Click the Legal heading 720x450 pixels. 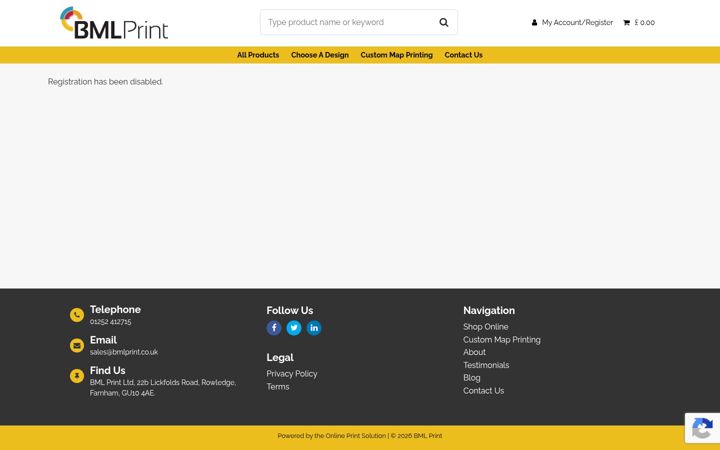[x=280, y=357]
